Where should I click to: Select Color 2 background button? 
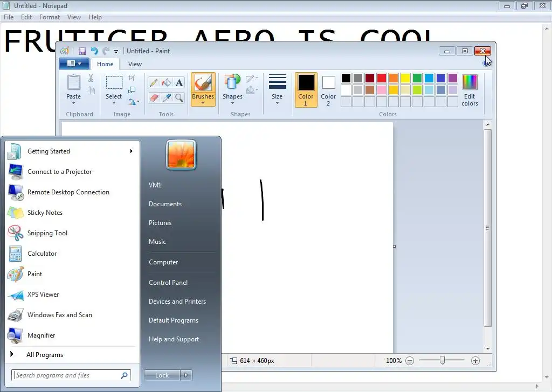click(328, 90)
